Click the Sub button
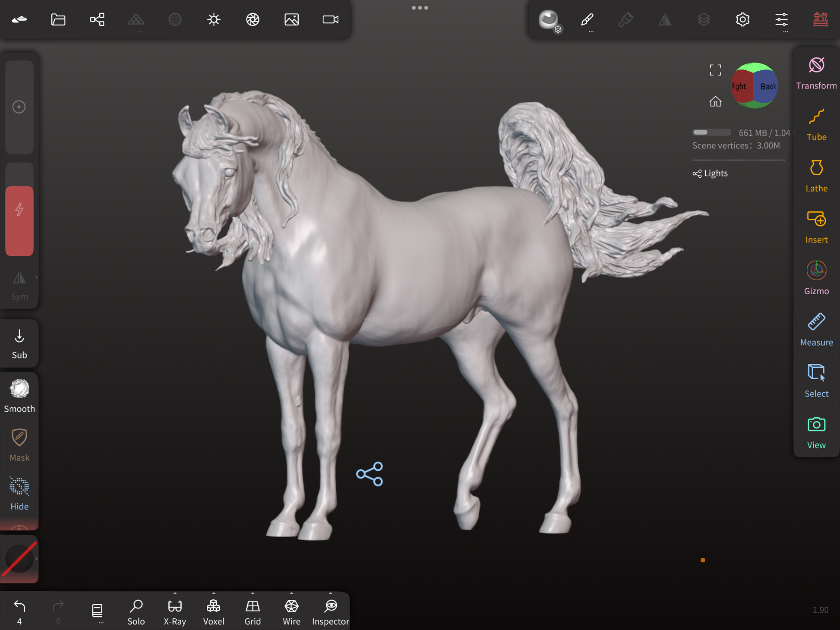The width and height of the screenshot is (840, 630). [19, 344]
